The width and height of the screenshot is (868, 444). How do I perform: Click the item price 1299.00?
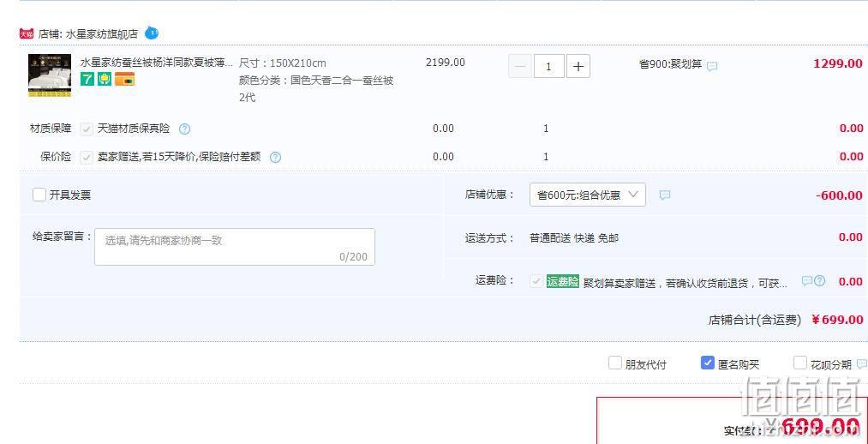(x=838, y=63)
